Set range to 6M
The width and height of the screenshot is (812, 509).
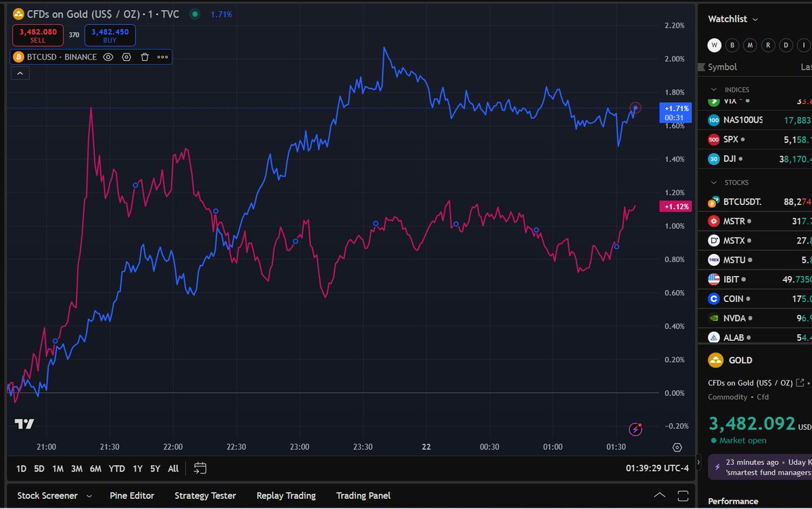click(95, 468)
